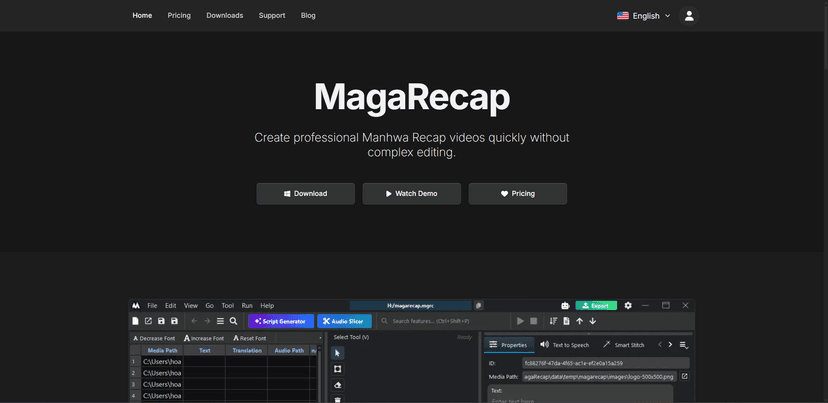This screenshot has width=828, height=403.
Task: Open the robot assistant icon
Action: pyautogui.click(x=565, y=305)
